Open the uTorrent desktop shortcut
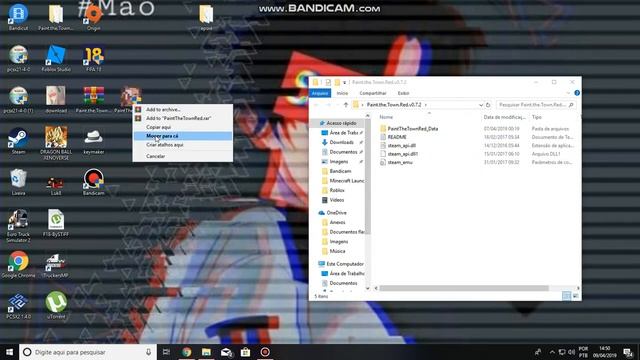640x360 pixels. [x=56, y=306]
